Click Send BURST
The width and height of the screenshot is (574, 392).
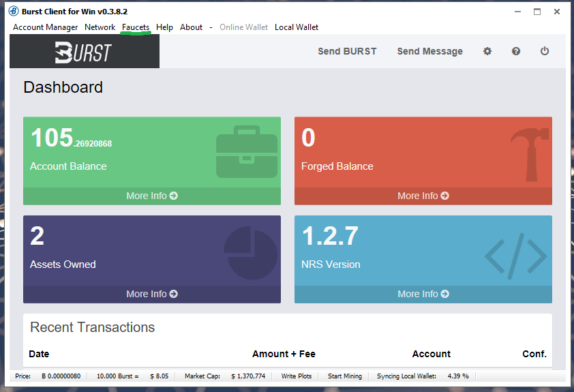click(x=347, y=51)
